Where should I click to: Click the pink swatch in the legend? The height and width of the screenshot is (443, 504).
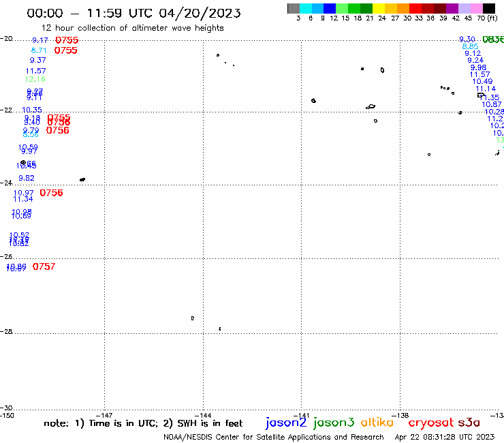(x=476, y=8)
